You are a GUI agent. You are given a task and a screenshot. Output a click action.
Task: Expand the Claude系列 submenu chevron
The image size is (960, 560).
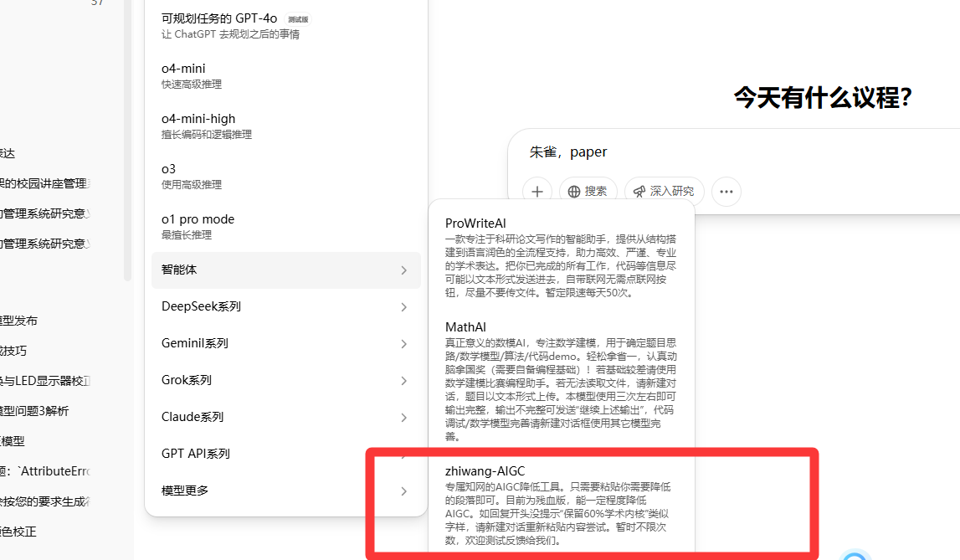pos(403,418)
